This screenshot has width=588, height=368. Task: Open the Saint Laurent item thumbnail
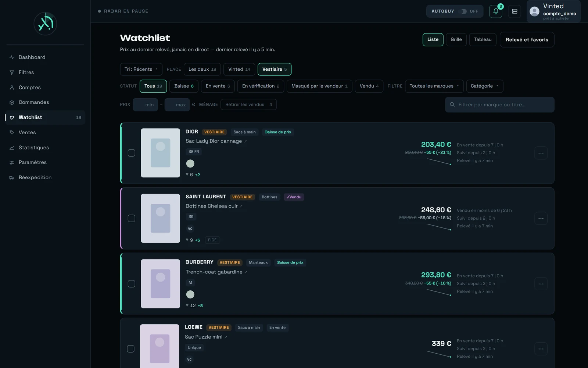tap(160, 219)
